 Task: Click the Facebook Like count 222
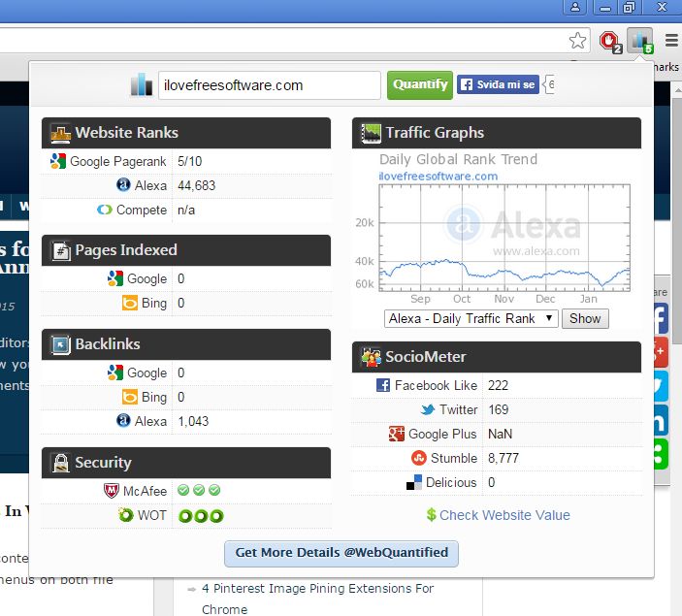pos(498,385)
